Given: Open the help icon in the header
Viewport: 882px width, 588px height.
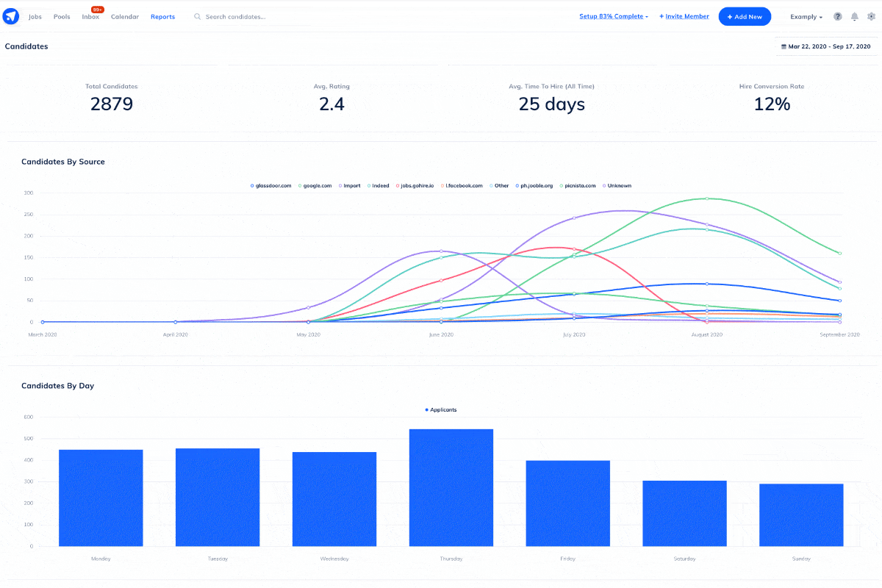Looking at the screenshot, I should tap(837, 15).
